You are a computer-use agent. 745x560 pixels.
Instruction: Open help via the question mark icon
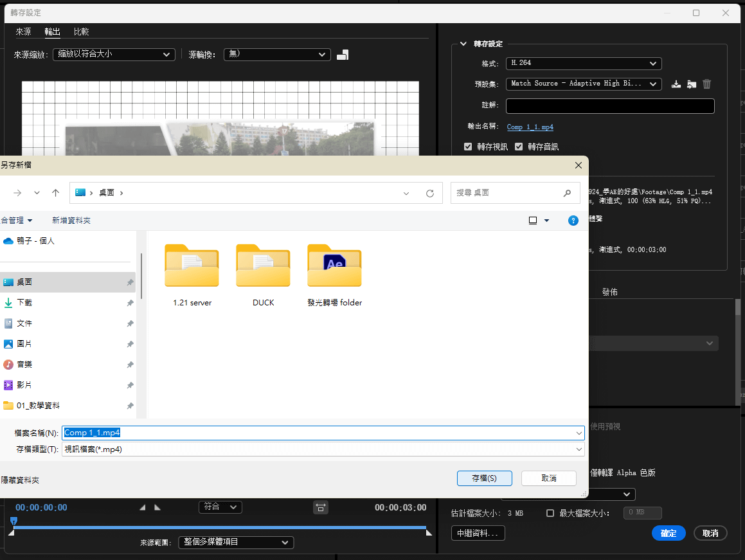[573, 221]
